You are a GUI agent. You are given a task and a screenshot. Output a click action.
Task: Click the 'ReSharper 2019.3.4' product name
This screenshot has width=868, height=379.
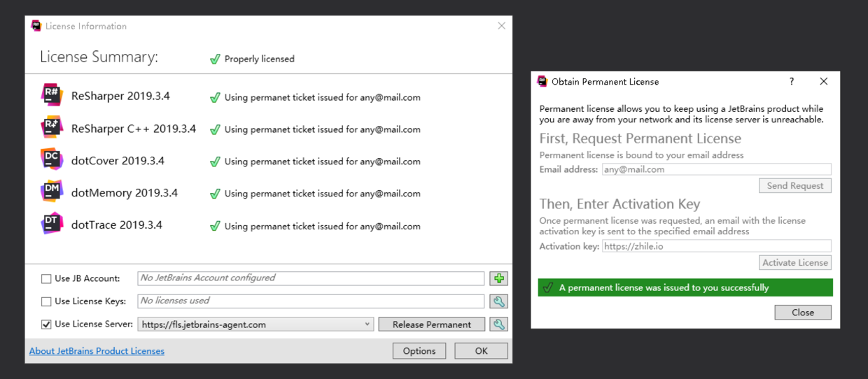120,96
